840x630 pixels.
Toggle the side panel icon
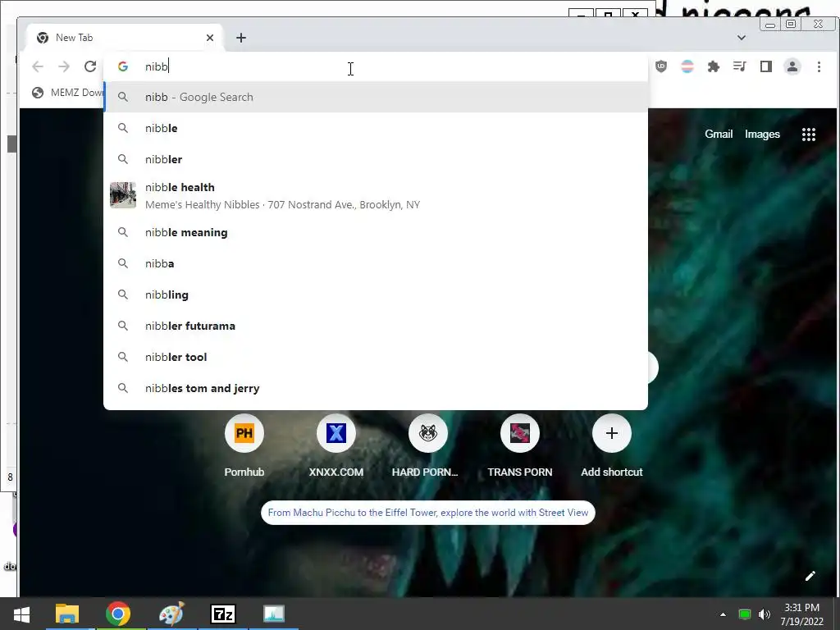click(x=766, y=66)
